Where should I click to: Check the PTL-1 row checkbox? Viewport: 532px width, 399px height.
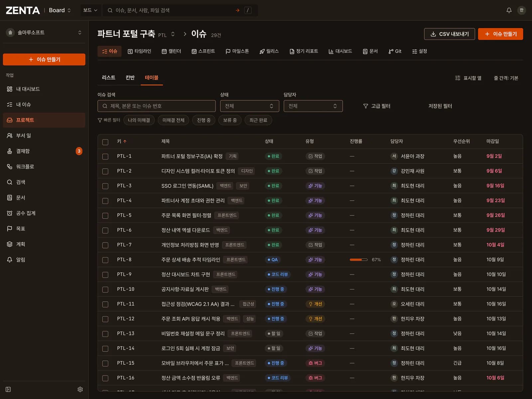pos(105,157)
